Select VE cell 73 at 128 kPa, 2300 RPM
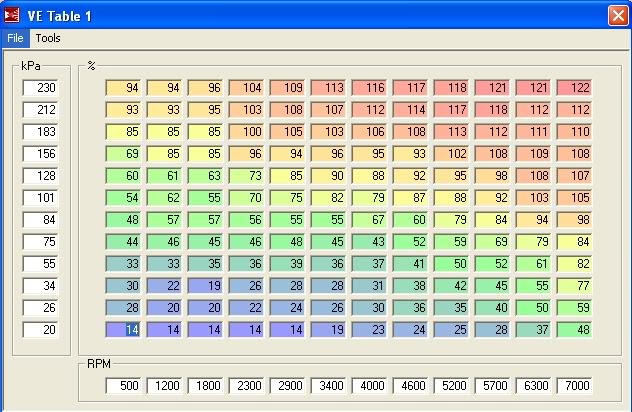Screen dimensions: 632x412 coord(246,176)
